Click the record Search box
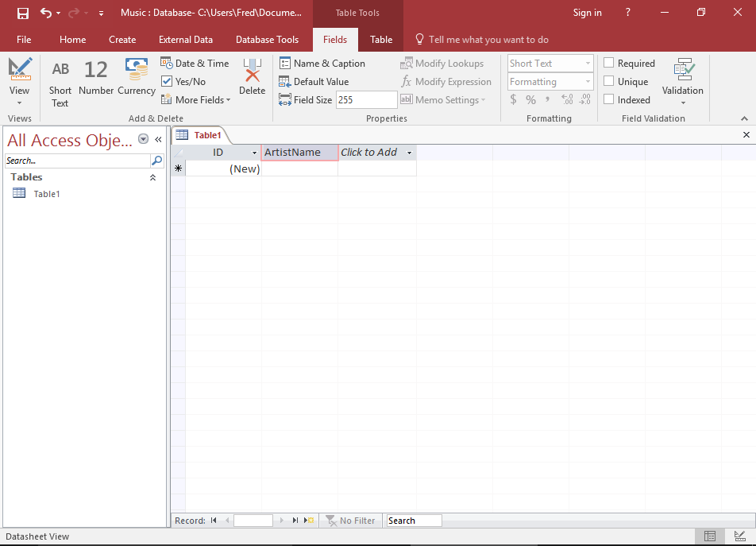Image resolution: width=756 pixels, height=546 pixels. [415, 521]
